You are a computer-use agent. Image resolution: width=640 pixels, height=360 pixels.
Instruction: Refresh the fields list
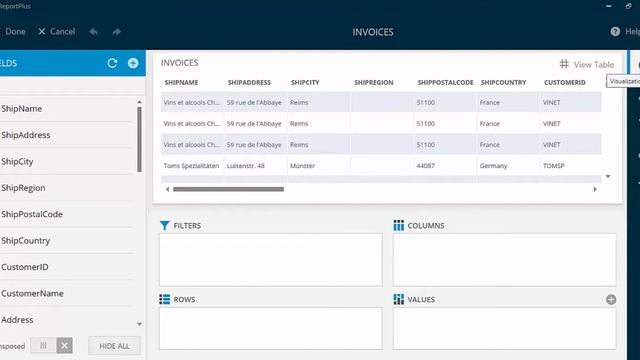(112, 63)
